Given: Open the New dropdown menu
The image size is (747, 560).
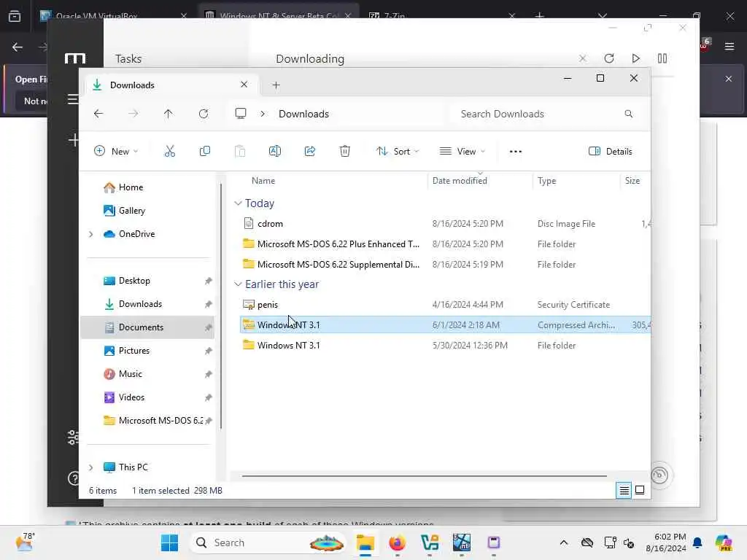Looking at the screenshot, I should click(116, 152).
